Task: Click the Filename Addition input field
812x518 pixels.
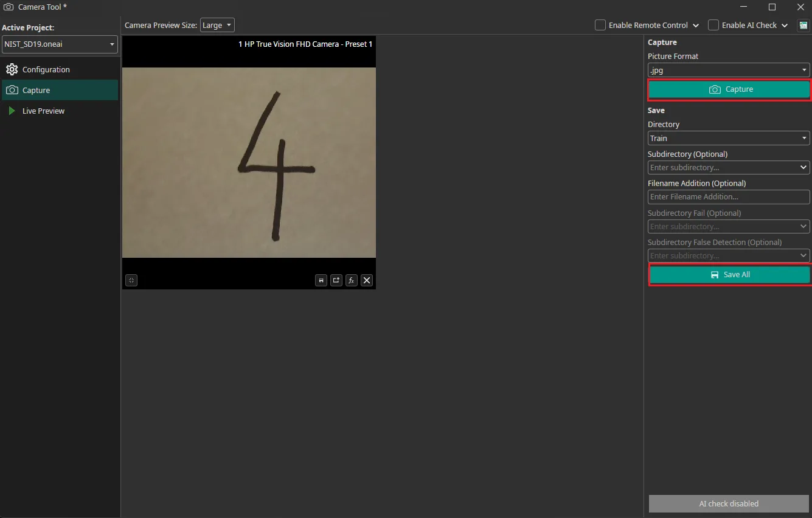Action: point(728,196)
